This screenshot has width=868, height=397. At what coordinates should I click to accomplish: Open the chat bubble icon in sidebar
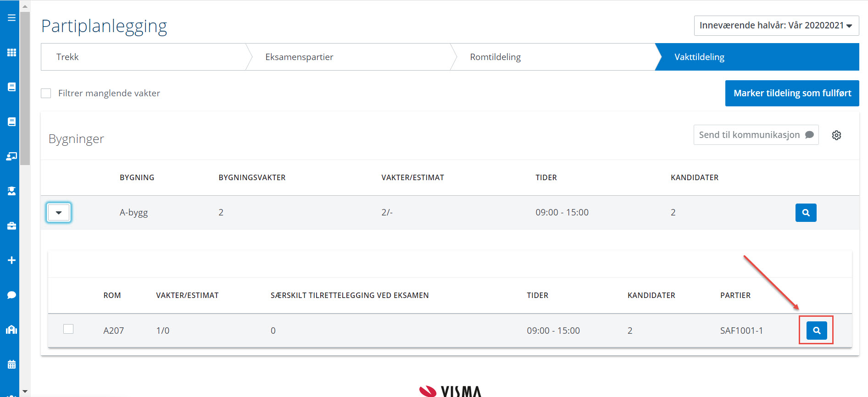[11, 295]
